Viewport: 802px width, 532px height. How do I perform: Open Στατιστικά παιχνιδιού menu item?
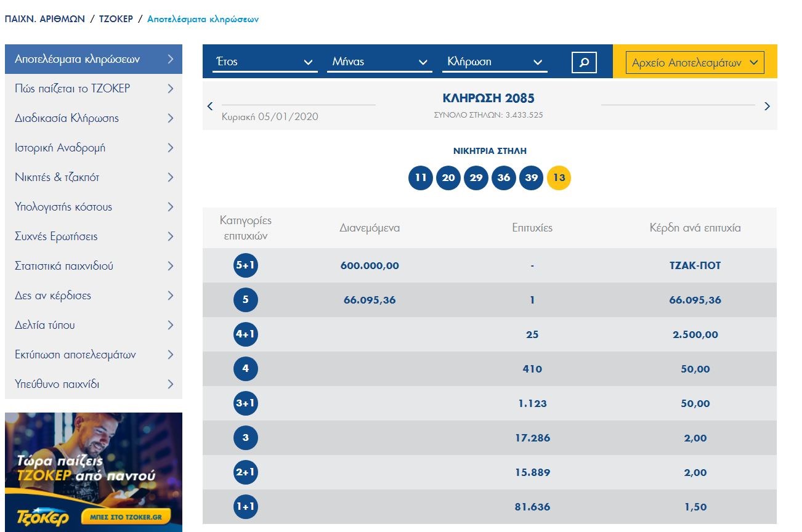pos(94,266)
